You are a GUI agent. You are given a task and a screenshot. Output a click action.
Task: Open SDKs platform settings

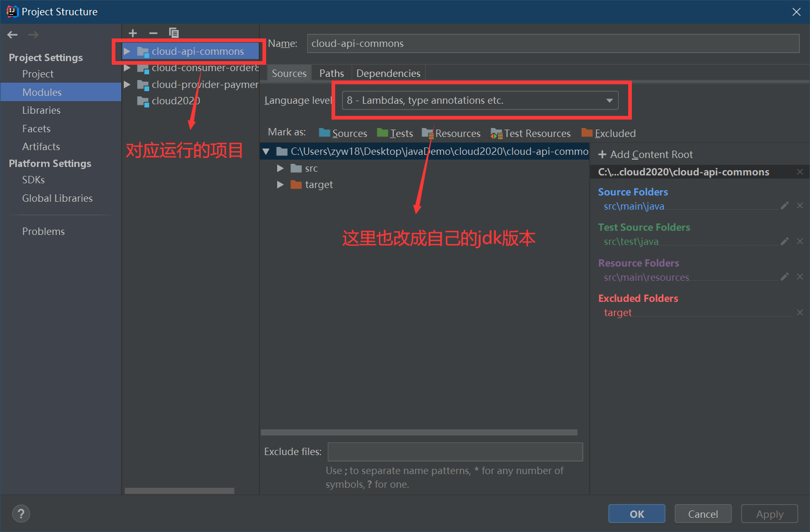(x=33, y=180)
